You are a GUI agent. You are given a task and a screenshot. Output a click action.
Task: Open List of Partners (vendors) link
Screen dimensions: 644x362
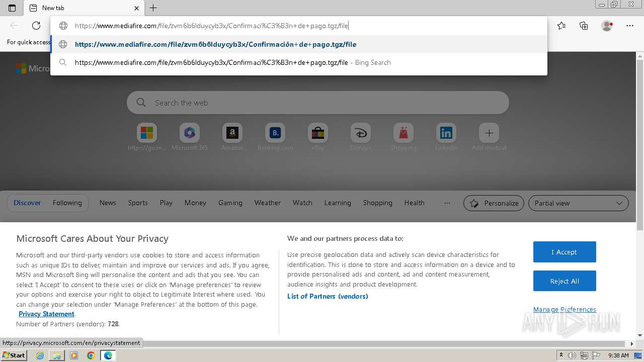(328, 296)
